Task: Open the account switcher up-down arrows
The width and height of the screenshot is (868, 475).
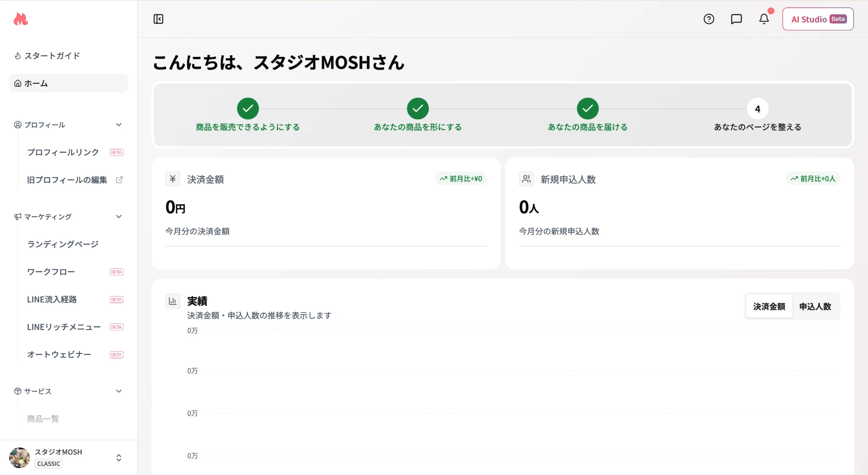Action: 119,458
